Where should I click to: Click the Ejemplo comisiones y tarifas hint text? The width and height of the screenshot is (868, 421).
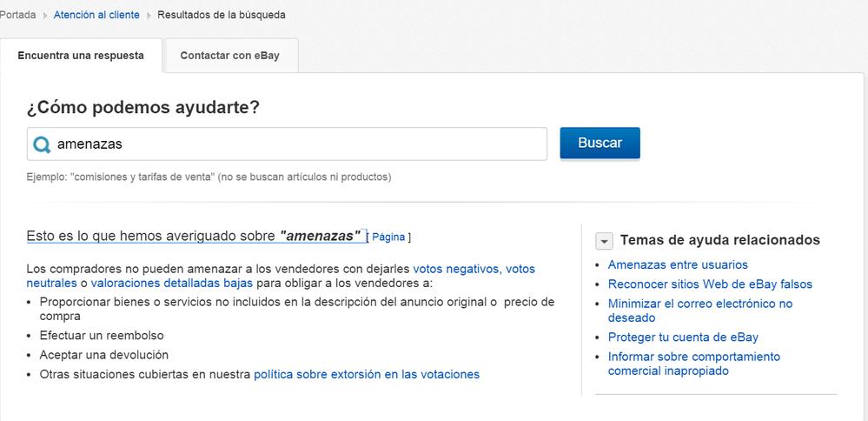pos(209,177)
